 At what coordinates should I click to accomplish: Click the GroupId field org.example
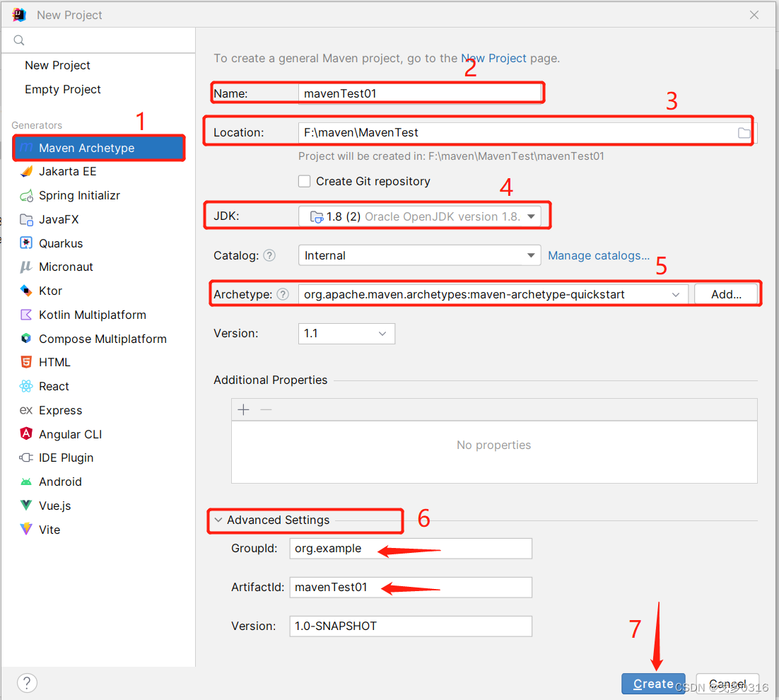[x=411, y=549]
